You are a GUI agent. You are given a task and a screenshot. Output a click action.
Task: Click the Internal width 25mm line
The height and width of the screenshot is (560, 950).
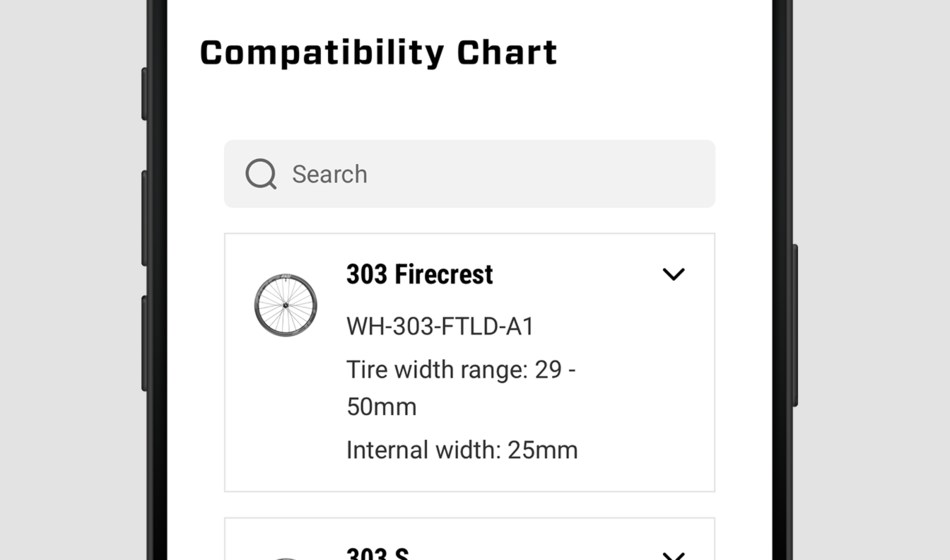tap(462, 450)
